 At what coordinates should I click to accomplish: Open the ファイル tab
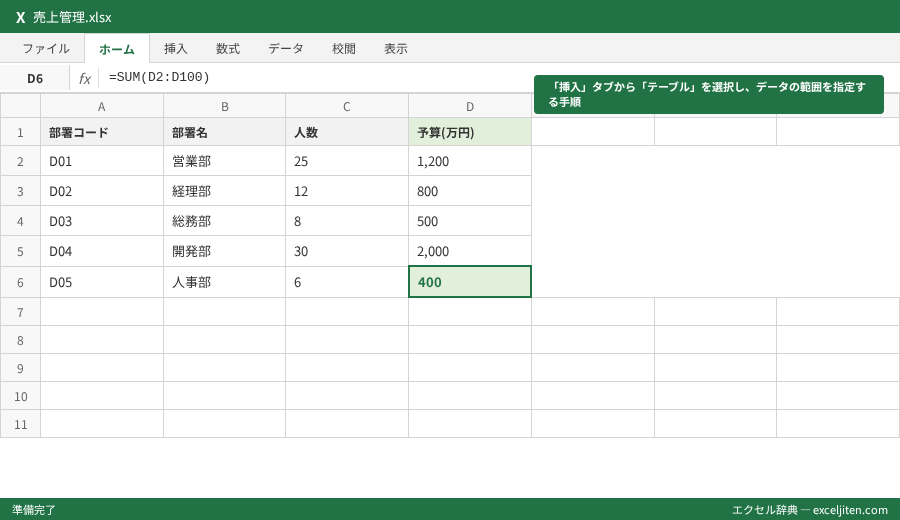click(46, 49)
